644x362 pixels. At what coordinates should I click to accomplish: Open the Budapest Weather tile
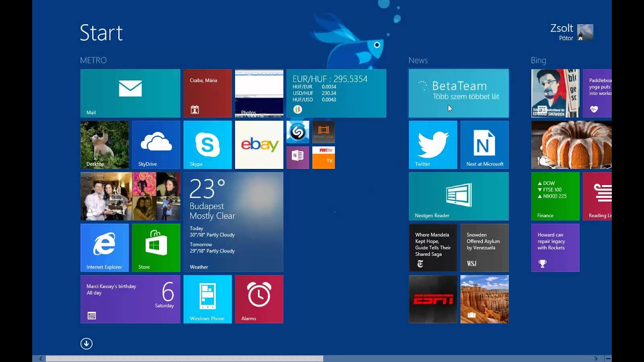(x=233, y=222)
